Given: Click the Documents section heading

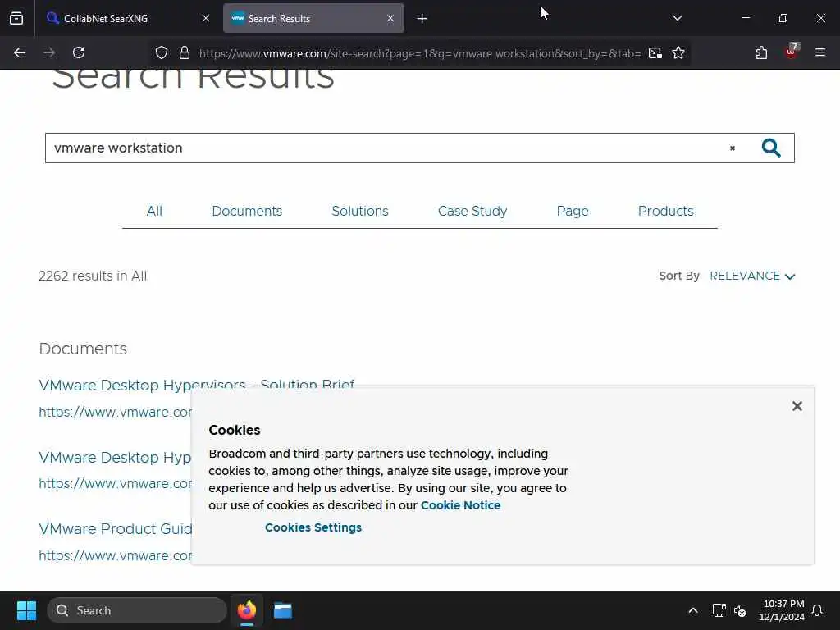Looking at the screenshot, I should 83,349.
